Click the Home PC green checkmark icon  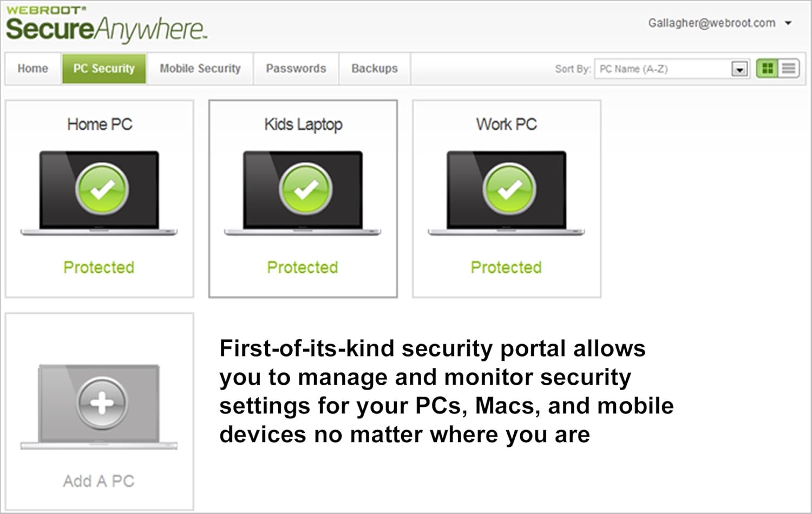102,189
